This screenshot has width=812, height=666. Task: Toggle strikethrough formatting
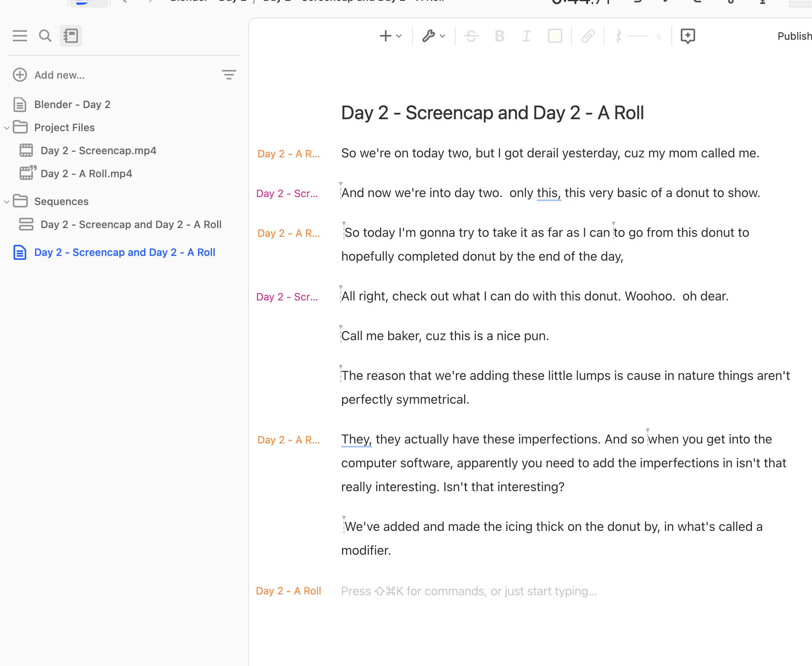click(x=472, y=36)
